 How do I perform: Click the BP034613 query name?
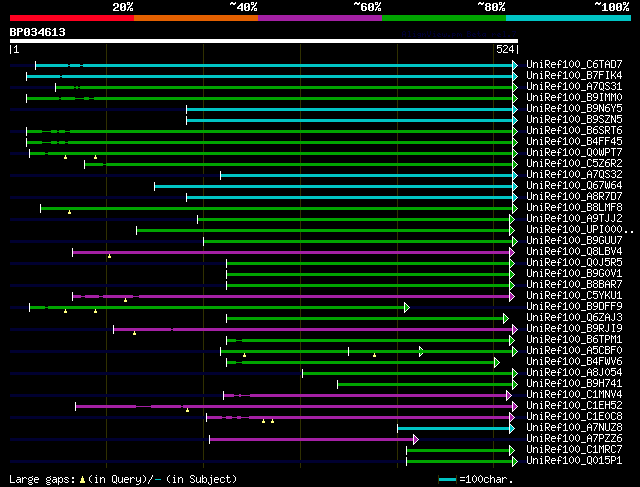(x=38, y=32)
